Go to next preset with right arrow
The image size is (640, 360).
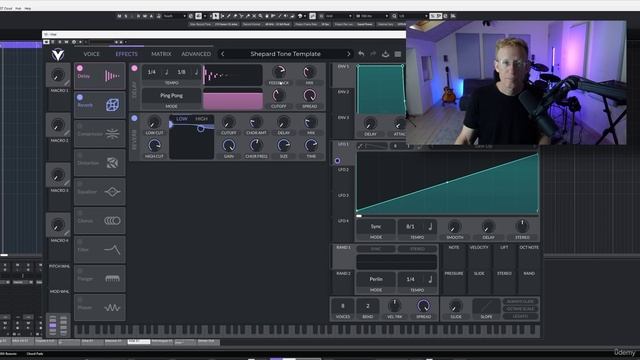(x=349, y=54)
